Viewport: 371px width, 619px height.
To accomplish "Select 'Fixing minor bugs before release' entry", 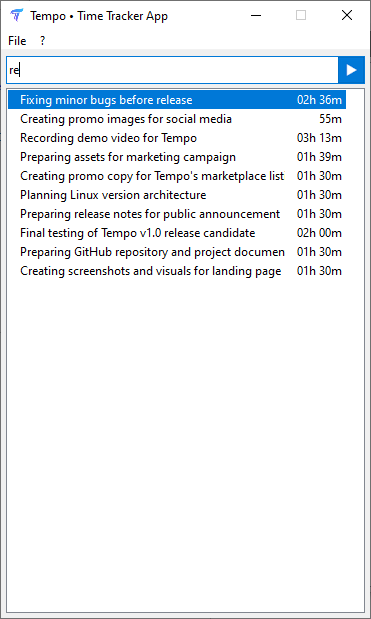I will point(177,100).
